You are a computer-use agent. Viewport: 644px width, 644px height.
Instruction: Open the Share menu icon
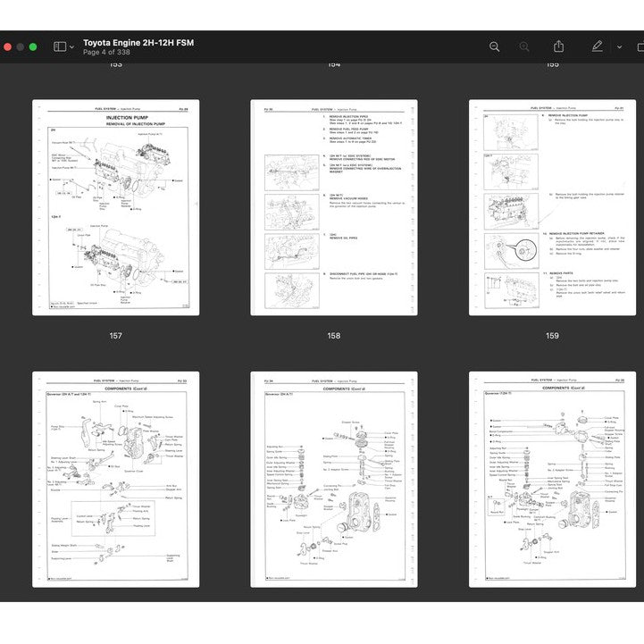click(558, 46)
